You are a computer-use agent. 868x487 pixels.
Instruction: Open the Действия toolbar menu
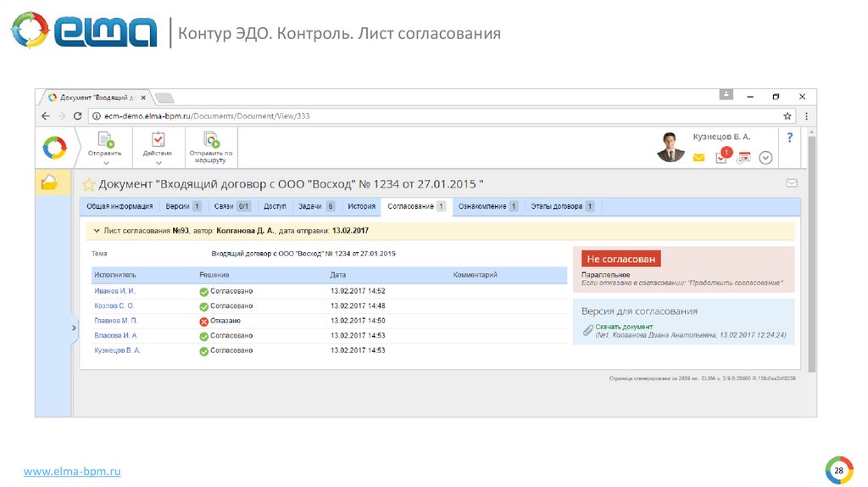pos(158,143)
